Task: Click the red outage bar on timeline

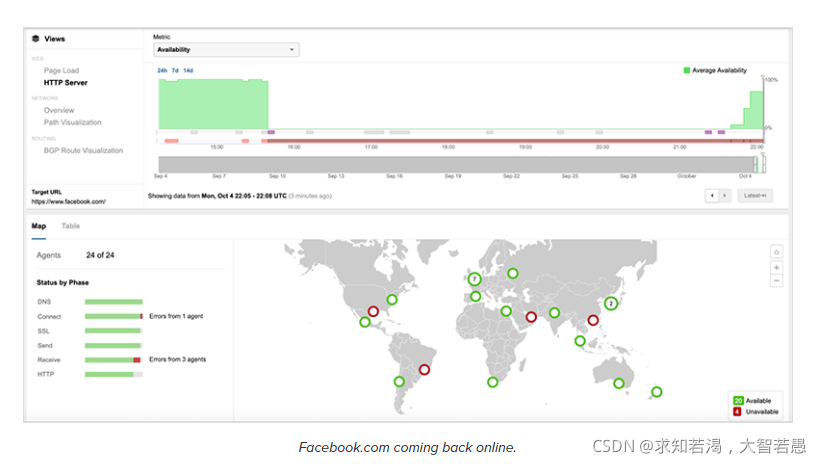Action: pos(515,141)
